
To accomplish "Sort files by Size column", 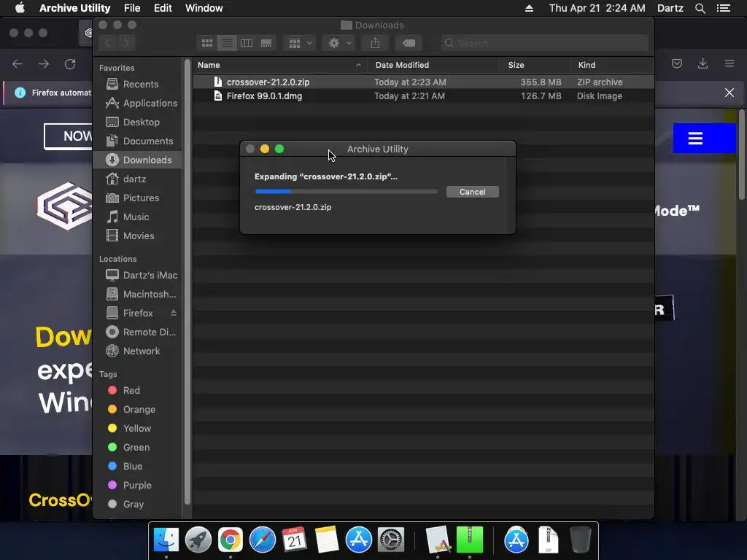I will coord(535,65).
